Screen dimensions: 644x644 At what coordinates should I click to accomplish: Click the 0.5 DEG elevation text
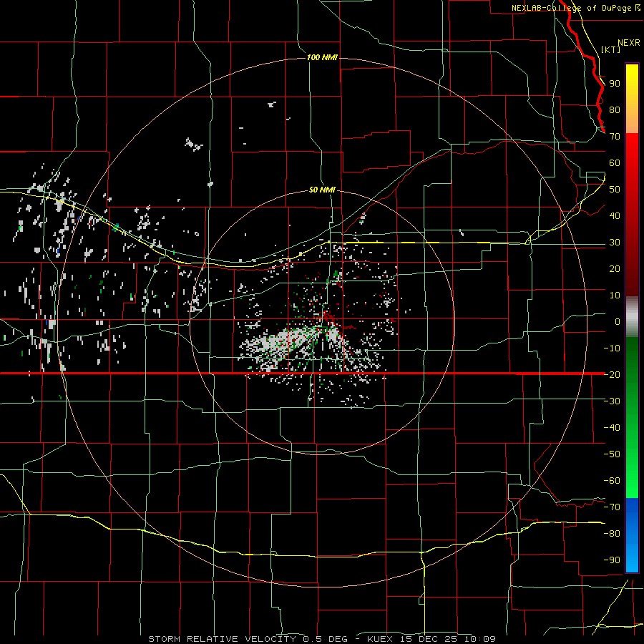326,639
